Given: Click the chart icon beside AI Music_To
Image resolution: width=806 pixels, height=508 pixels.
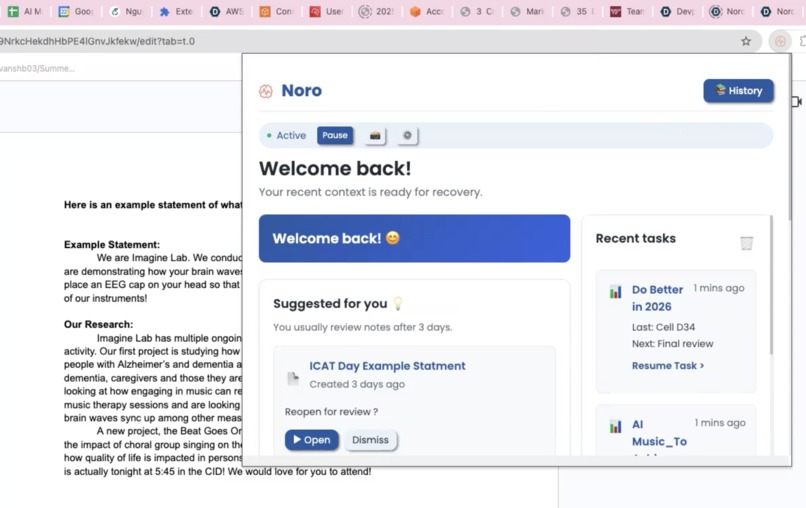Looking at the screenshot, I should click(615, 426).
